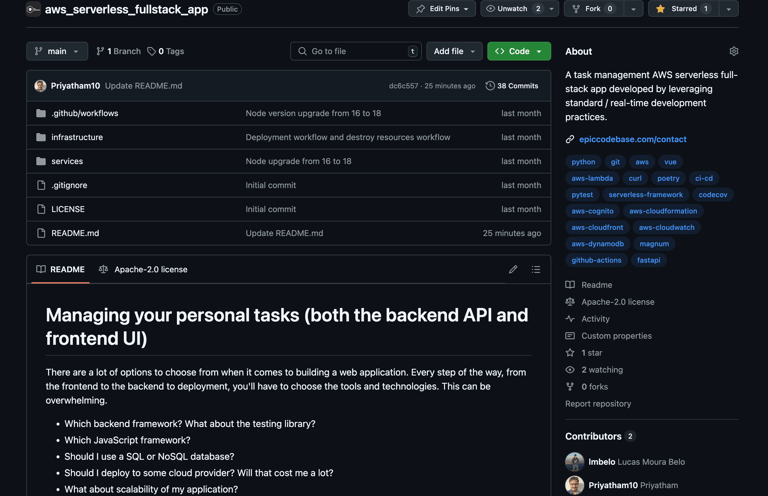
Task: Expand the Add file dropdown
Action: tap(454, 51)
